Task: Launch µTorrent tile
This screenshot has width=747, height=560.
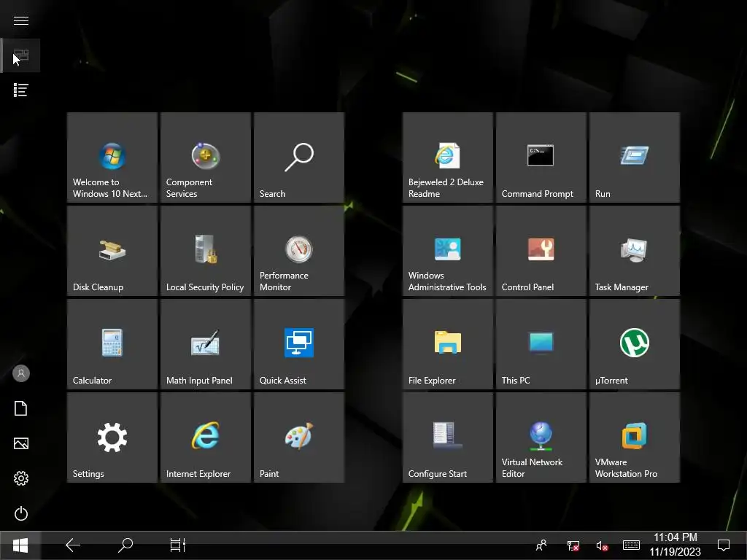Action: point(634,344)
